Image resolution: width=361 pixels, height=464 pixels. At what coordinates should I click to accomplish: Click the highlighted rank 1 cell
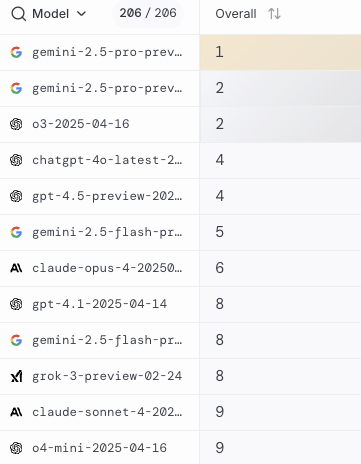click(280, 52)
